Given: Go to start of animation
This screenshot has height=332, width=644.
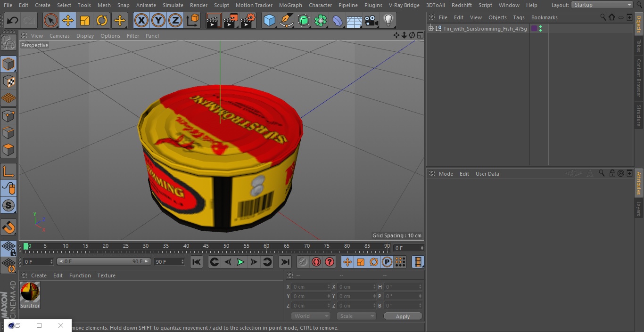Looking at the screenshot, I should tap(197, 262).
